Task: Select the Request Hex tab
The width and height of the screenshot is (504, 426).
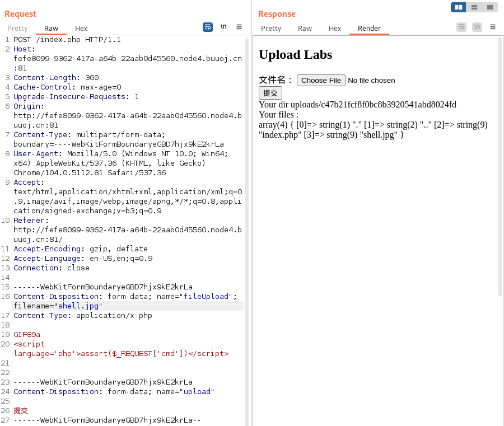Action: click(81, 29)
